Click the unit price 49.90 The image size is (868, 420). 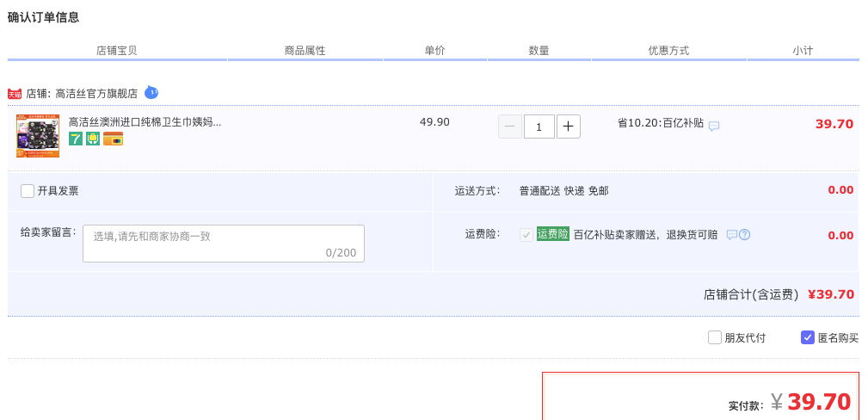434,122
